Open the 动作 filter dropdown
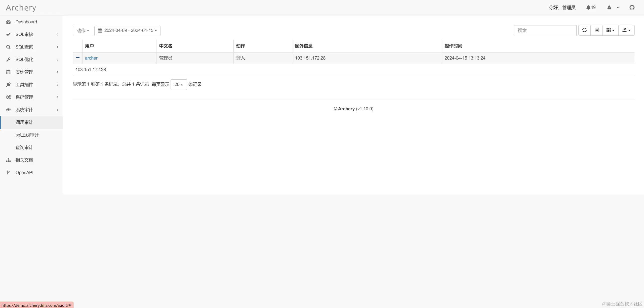 tap(83, 31)
